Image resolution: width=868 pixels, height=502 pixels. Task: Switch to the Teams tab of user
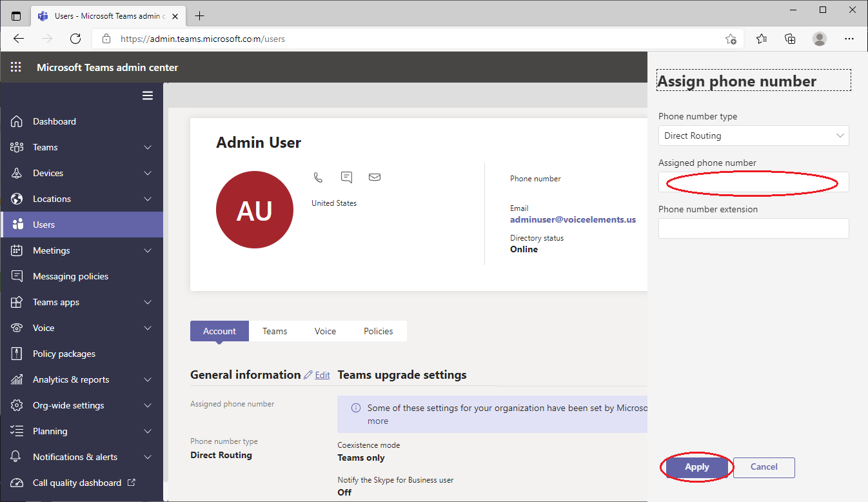click(x=275, y=331)
